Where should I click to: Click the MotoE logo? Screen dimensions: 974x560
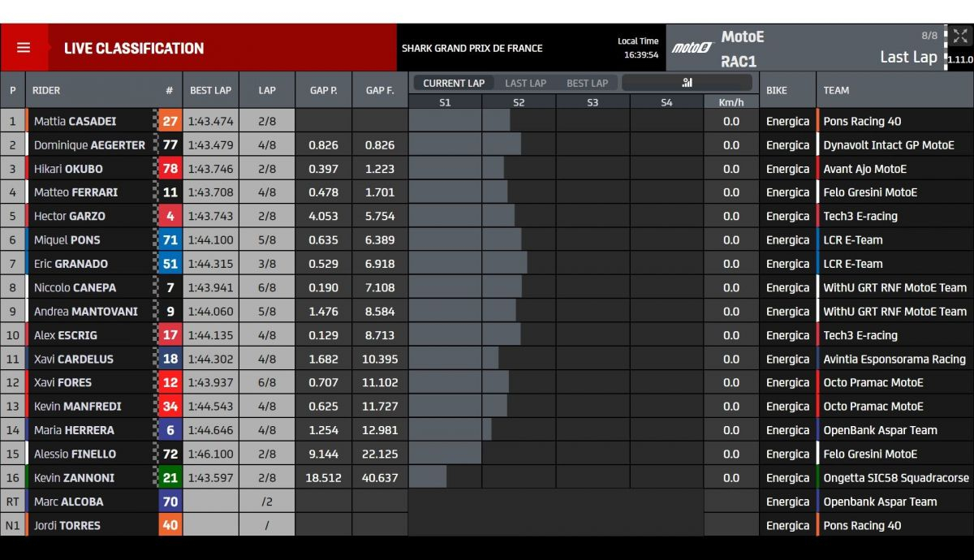click(x=692, y=47)
